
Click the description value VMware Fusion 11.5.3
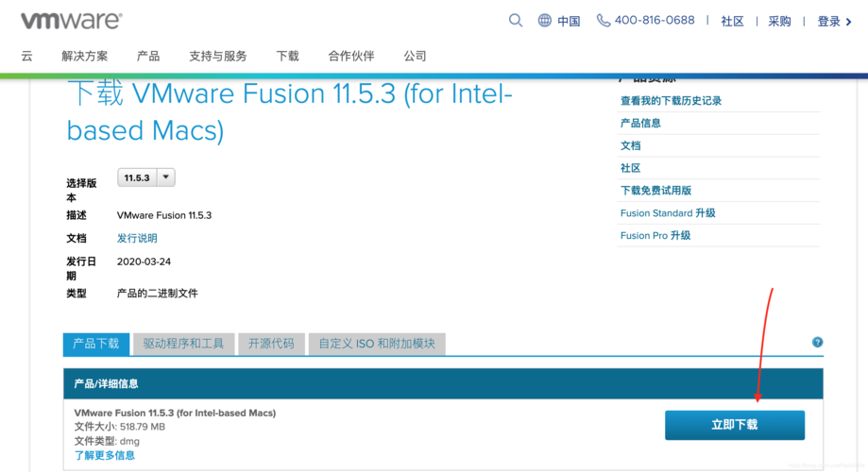tap(164, 215)
